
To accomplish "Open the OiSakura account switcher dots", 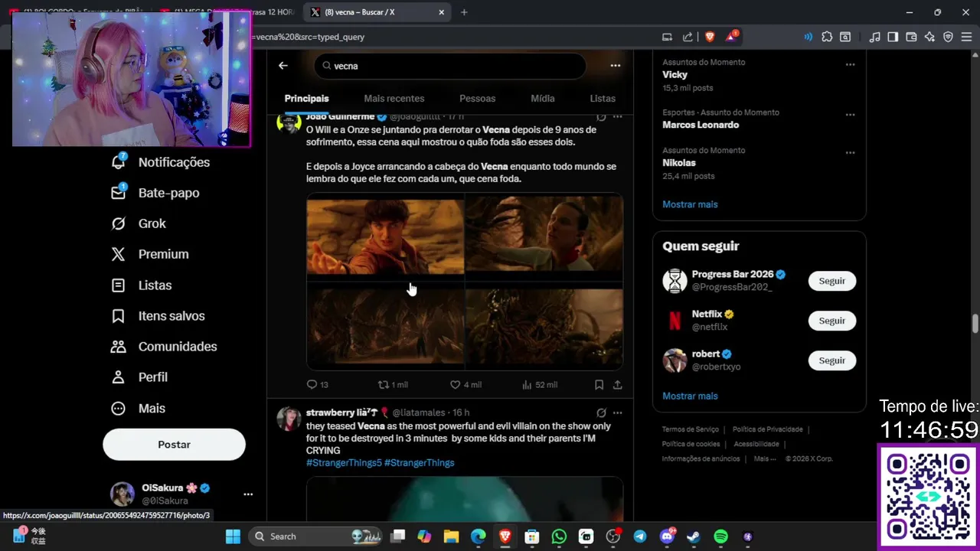I will coord(248,494).
